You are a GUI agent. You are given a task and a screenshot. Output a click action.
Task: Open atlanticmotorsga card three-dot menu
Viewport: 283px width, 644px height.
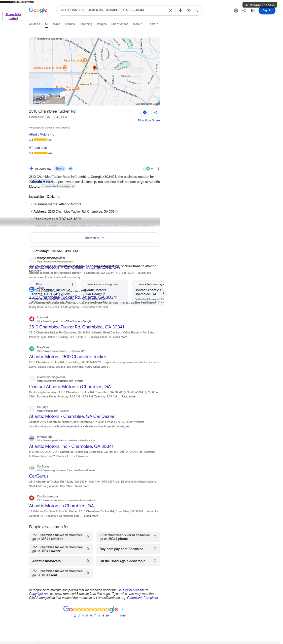(x=124, y=284)
